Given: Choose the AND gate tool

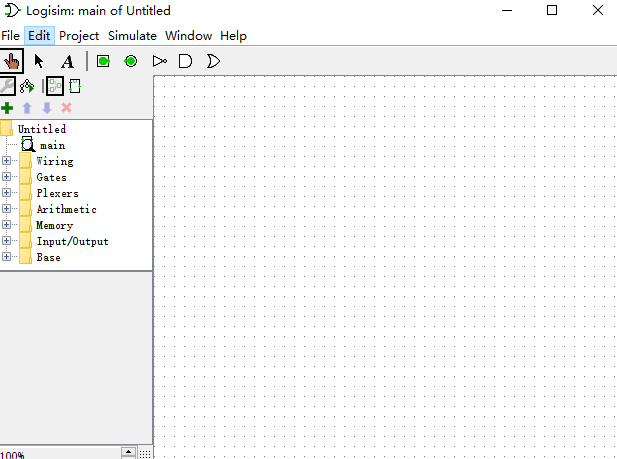Looking at the screenshot, I should [x=185, y=61].
